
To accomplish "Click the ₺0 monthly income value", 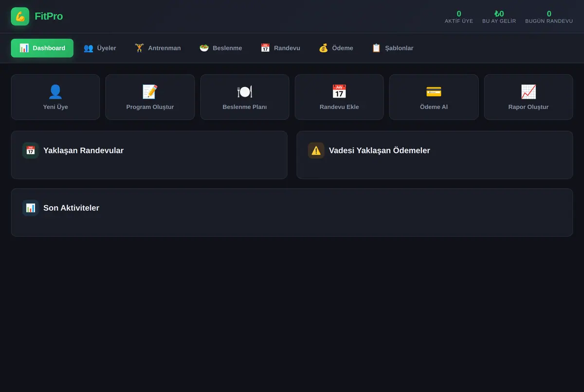I will pyautogui.click(x=499, y=14).
